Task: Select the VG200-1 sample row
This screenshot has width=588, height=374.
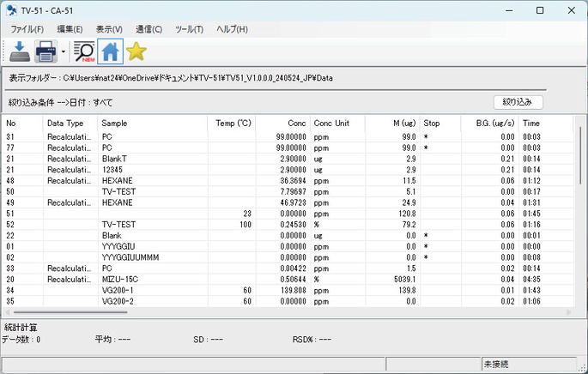Action: point(118,291)
